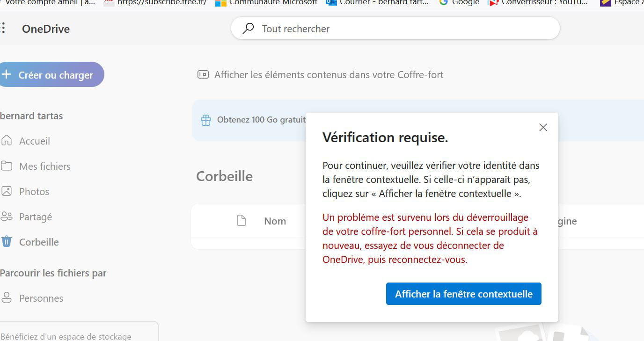Click the Outlook bookmark icon
Screen dimensions: 644x341
point(331,2)
